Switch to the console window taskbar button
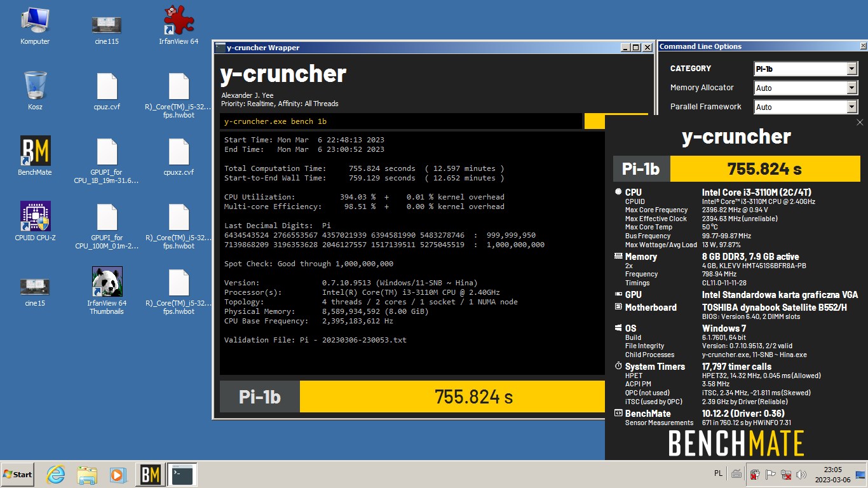 click(x=182, y=475)
